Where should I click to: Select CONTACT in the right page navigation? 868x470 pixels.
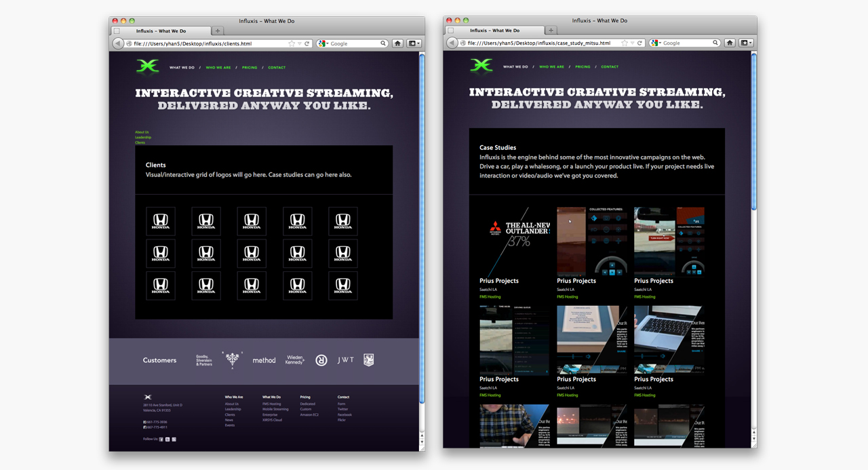[x=610, y=67]
